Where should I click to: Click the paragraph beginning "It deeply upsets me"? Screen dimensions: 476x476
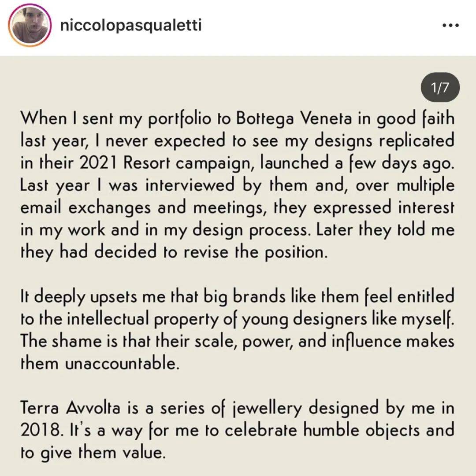point(238,330)
